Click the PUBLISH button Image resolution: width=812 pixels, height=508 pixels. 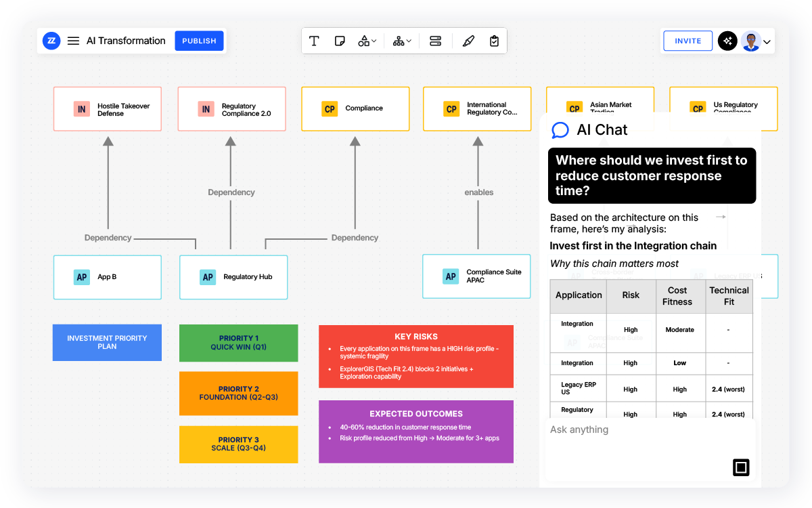[199, 41]
